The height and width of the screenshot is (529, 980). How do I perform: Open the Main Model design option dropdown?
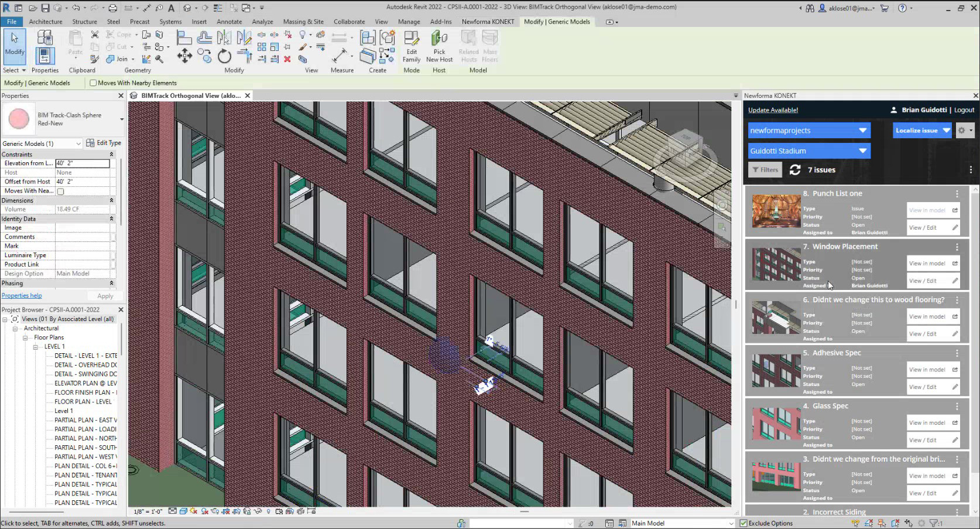(681, 523)
